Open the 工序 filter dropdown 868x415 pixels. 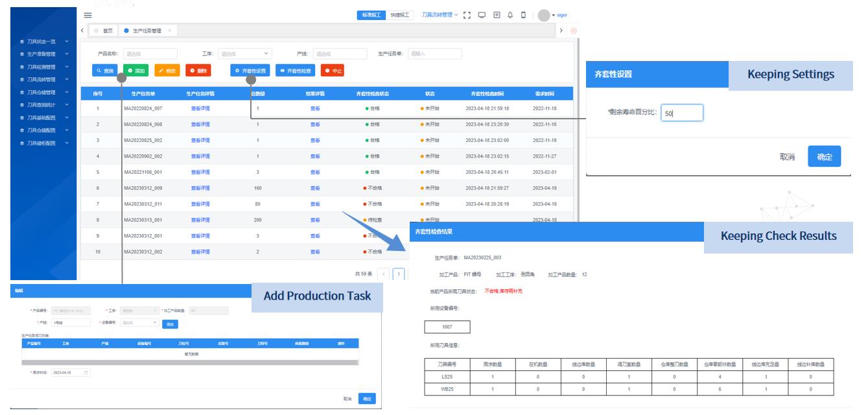click(244, 54)
